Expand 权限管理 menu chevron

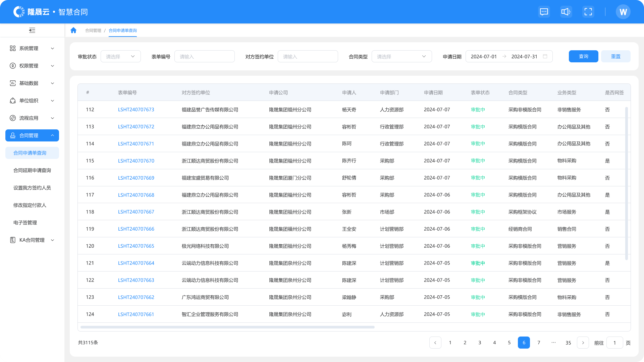point(52,66)
